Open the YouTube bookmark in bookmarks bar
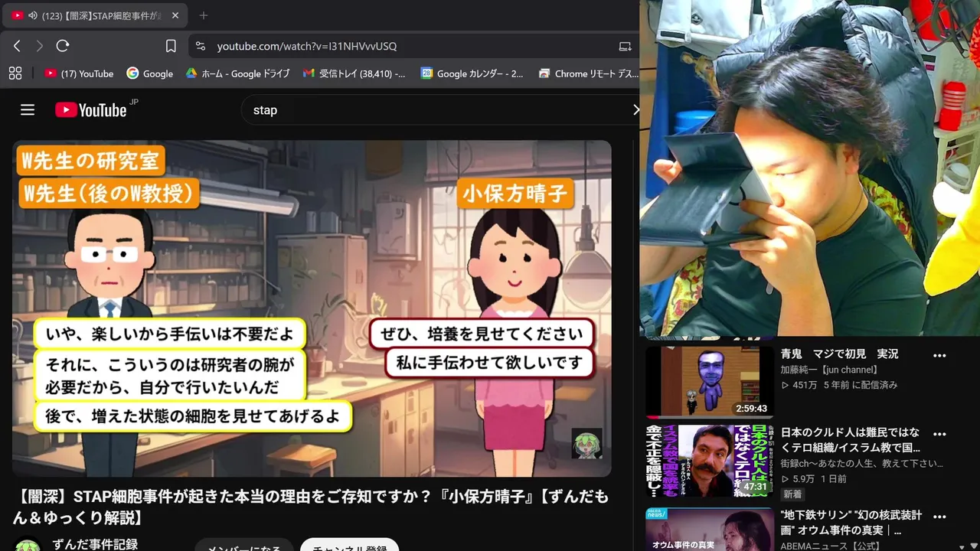Image resolution: width=980 pixels, height=551 pixels. tap(79, 73)
